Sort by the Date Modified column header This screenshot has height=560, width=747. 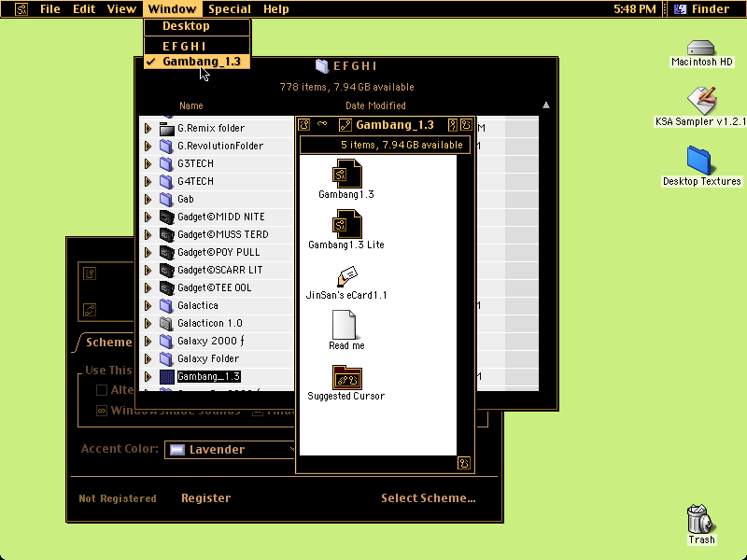click(x=375, y=105)
